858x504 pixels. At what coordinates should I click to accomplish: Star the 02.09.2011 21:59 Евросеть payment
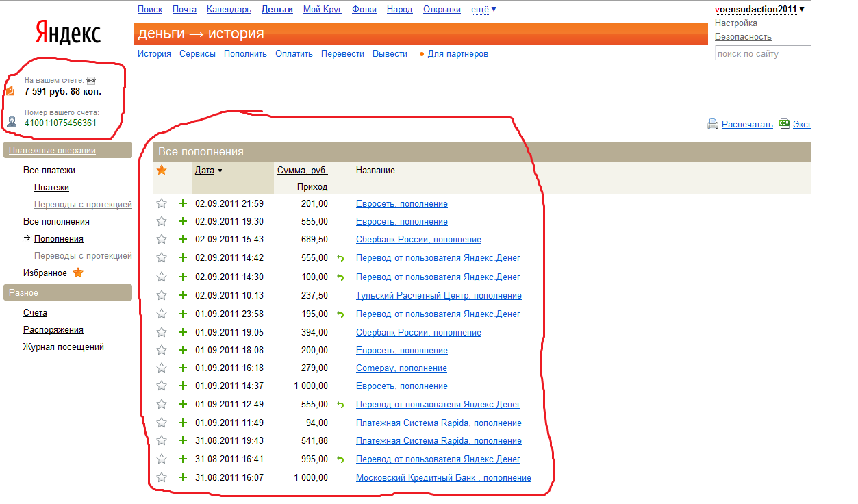162,203
